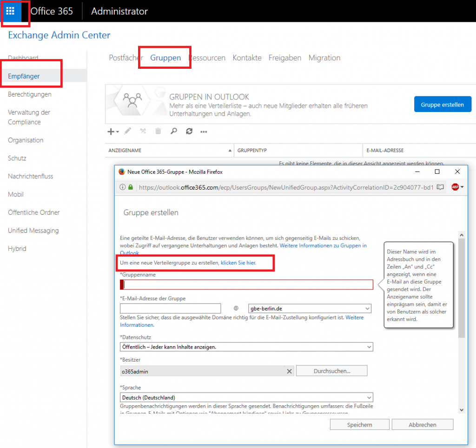The width and height of the screenshot is (476, 448).
Task: Click the dialog scrollbar down arrow
Action: click(x=462, y=410)
